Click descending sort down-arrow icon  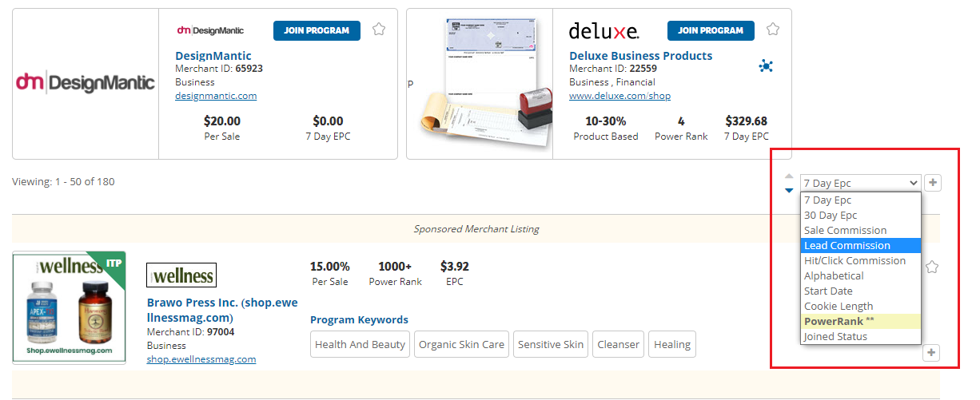(789, 190)
